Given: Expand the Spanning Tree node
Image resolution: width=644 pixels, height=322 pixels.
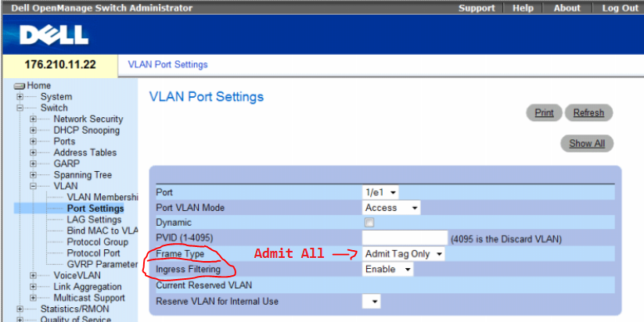Looking at the screenshot, I should 33,175.
